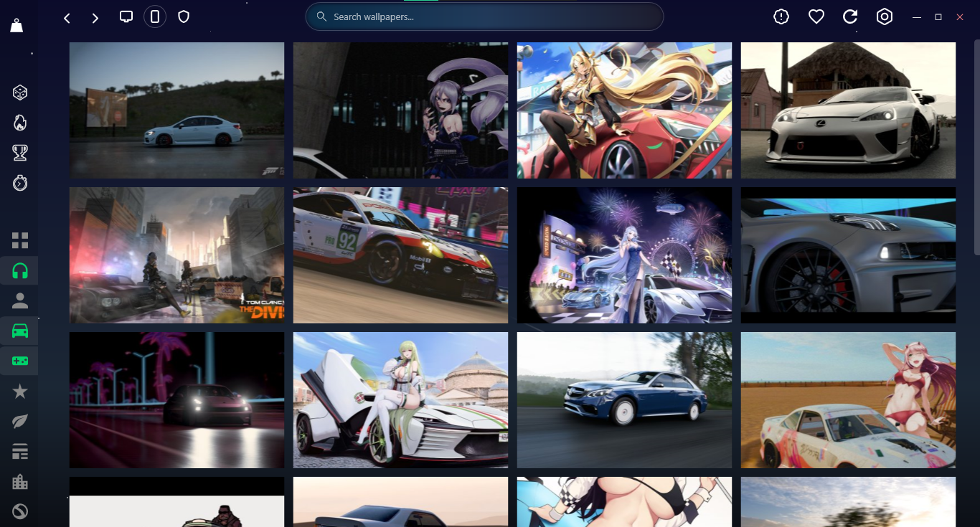Open settings hexagon icon

click(x=885, y=16)
